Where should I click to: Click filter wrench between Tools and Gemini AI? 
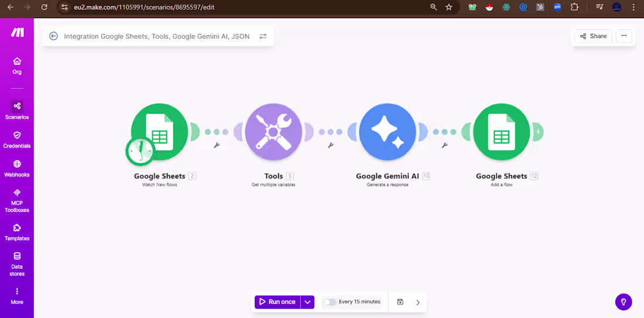coord(331,145)
